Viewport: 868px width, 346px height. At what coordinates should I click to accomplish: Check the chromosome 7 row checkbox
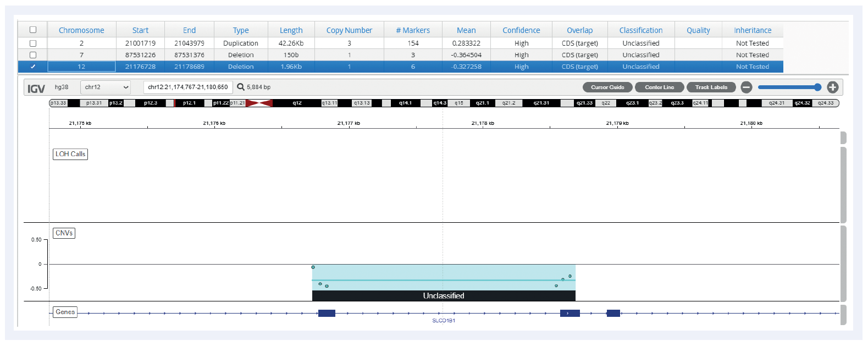33,55
